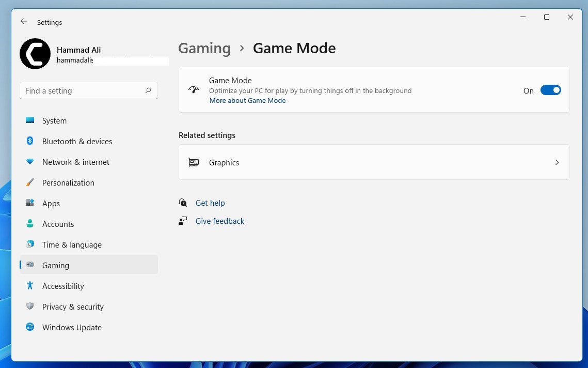The image size is (588, 368).
Task: Click the Privacy & security shield icon
Action: pos(30,306)
